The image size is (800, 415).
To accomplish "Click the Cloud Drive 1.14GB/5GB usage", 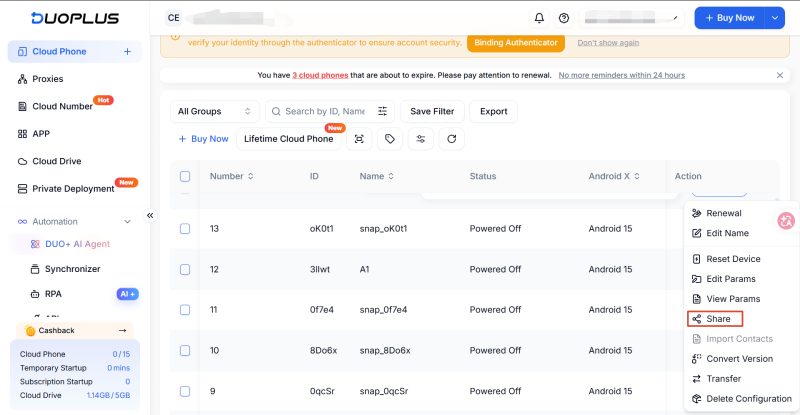I will (x=108, y=396).
